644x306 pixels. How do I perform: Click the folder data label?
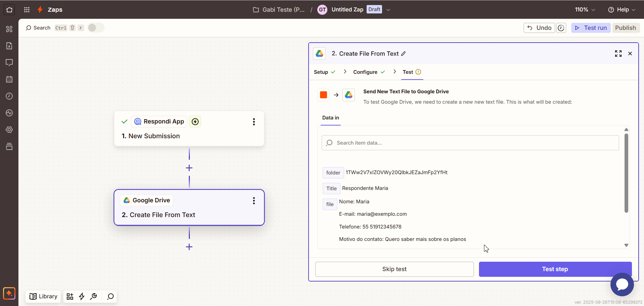point(333,173)
